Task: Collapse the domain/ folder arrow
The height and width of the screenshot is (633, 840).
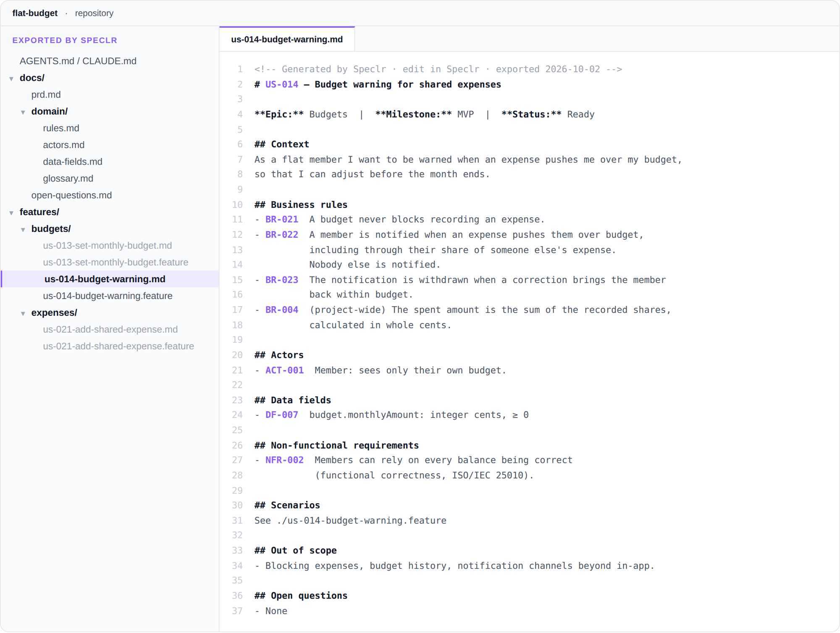Action: coord(23,112)
